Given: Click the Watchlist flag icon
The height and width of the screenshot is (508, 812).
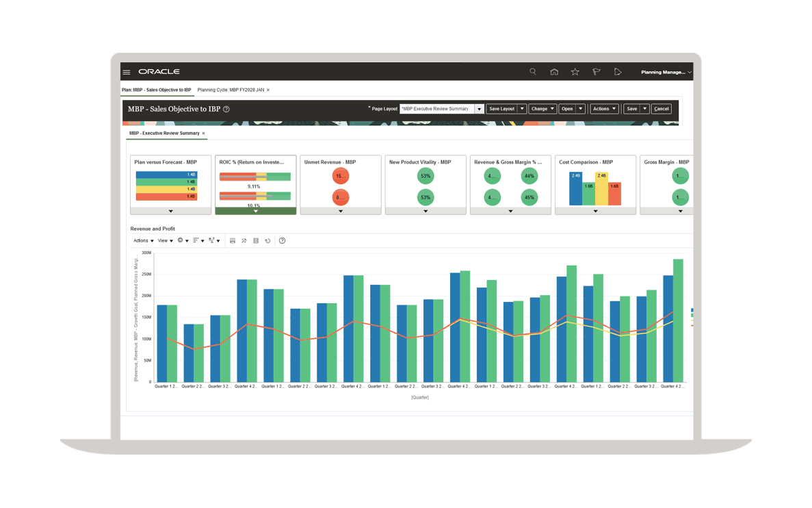Looking at the screenshot, I should click(597, 72).
